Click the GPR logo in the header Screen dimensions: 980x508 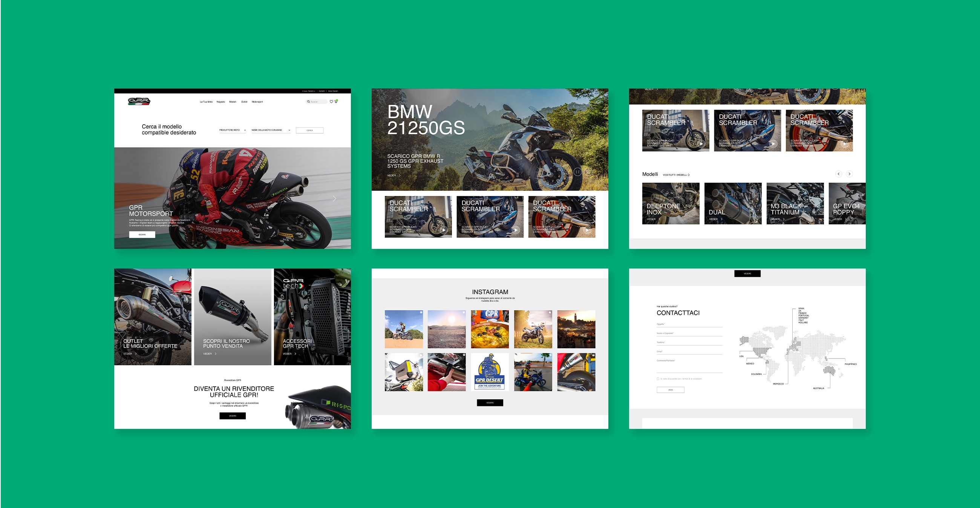pos(139,101)
